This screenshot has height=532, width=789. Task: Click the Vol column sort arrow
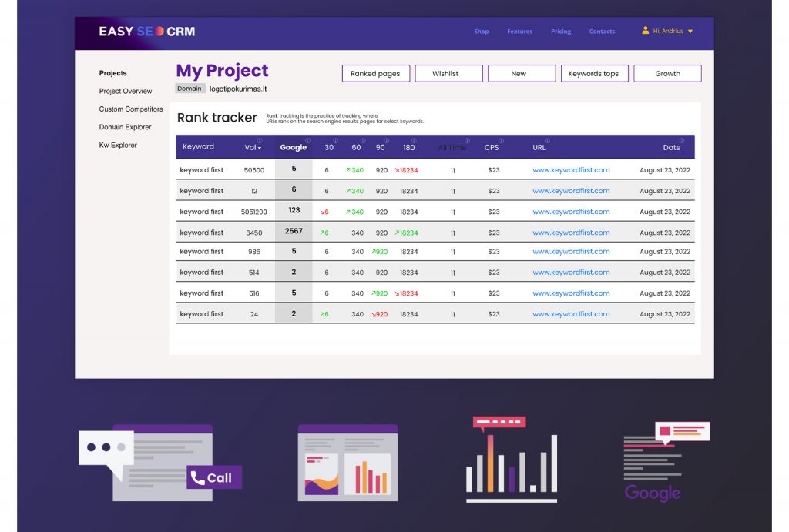tap(260, 149)
